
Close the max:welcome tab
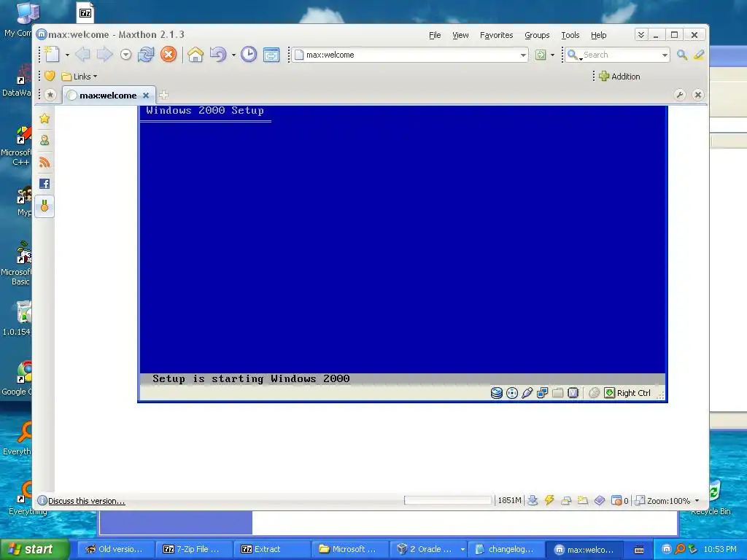click(146, 96)
